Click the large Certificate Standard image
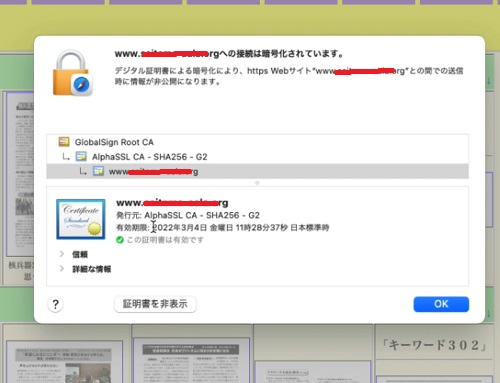 pos(81,219)
